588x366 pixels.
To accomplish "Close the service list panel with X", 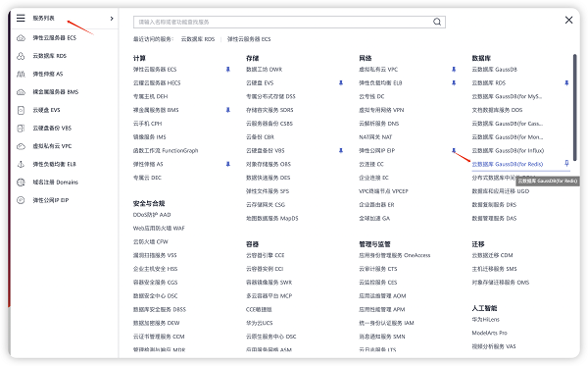I will [568, 20].
